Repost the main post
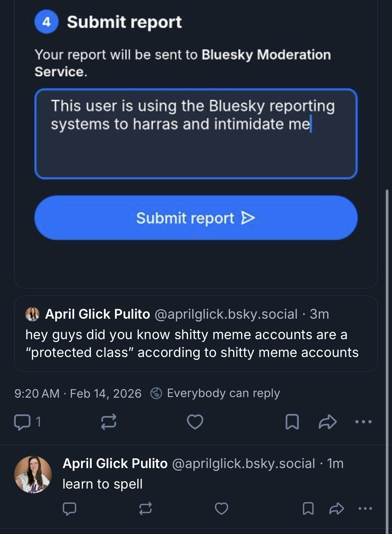Viewport: 392px width, 534px height. (108, 422)
